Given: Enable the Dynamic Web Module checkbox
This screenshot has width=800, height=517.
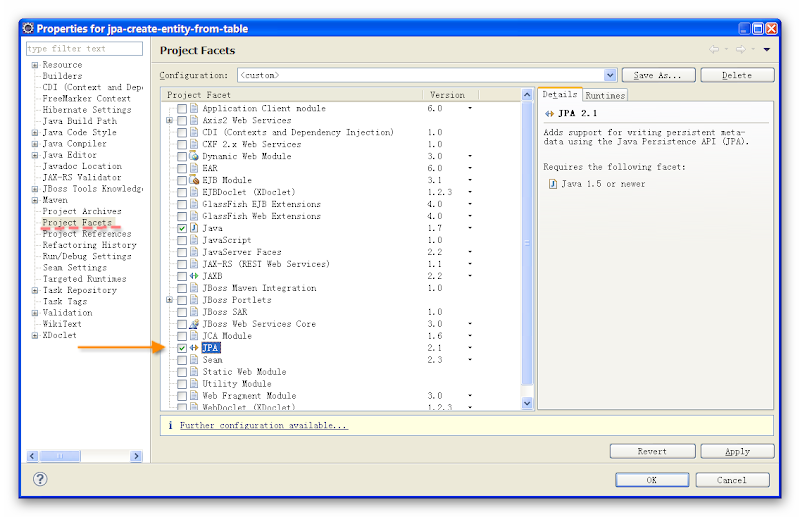Looking at the screenshot, I should pos(182,156).
